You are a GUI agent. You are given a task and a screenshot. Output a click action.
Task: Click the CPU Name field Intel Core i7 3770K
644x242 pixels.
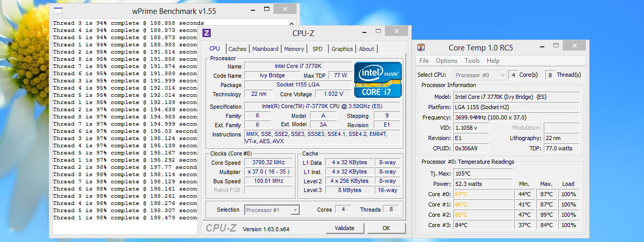298,66
